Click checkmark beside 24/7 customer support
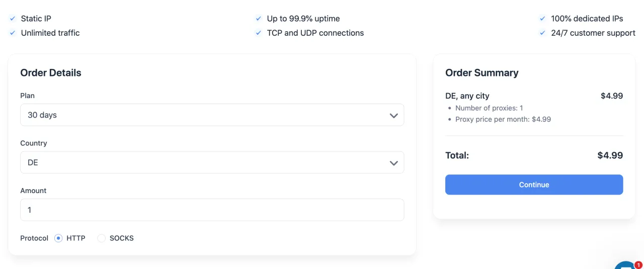Screen dimensions: 644x269 click(542, 33)
